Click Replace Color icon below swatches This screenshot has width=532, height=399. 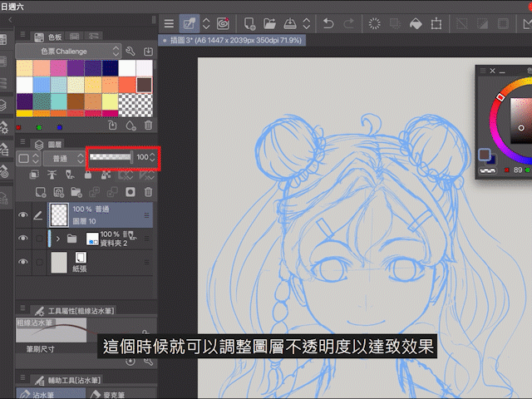tap(112, 126)
